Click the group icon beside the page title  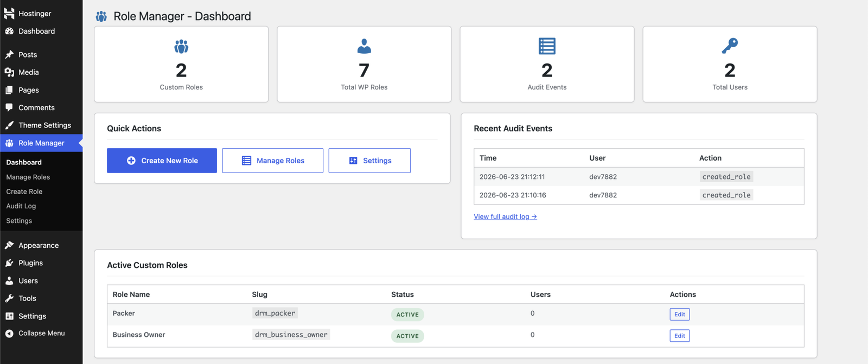[101, 16]
